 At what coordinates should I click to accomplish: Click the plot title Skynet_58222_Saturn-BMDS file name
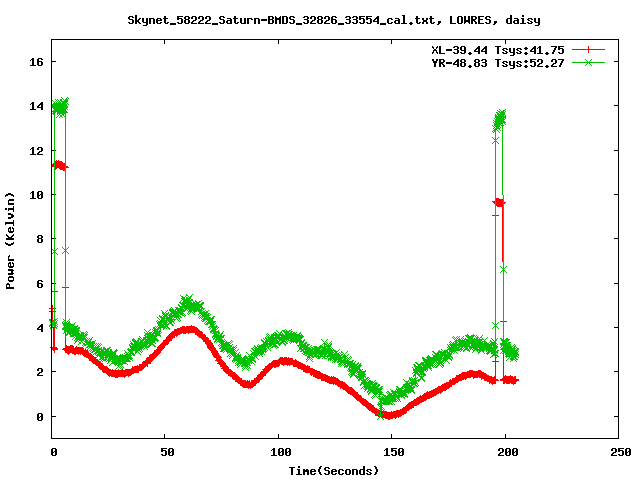tap(281, 20)
